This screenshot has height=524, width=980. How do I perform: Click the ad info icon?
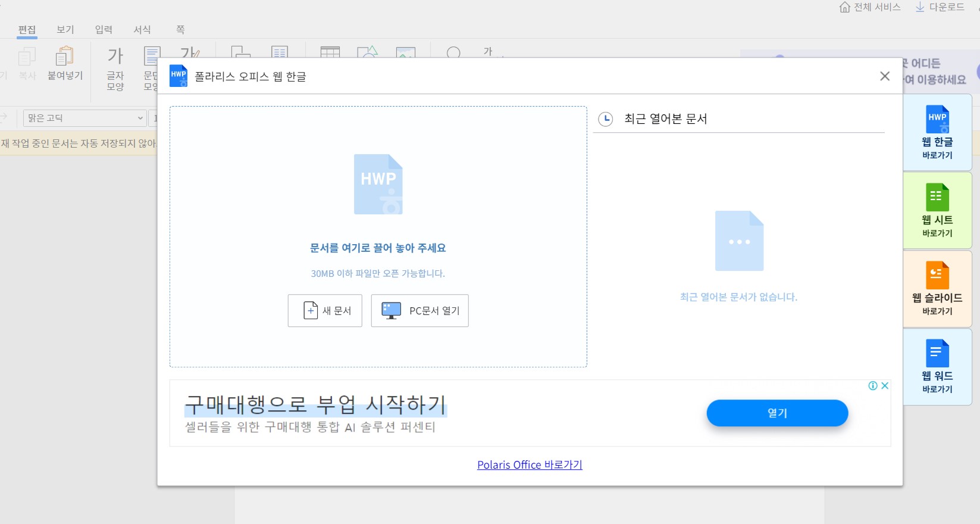[873, 386]
